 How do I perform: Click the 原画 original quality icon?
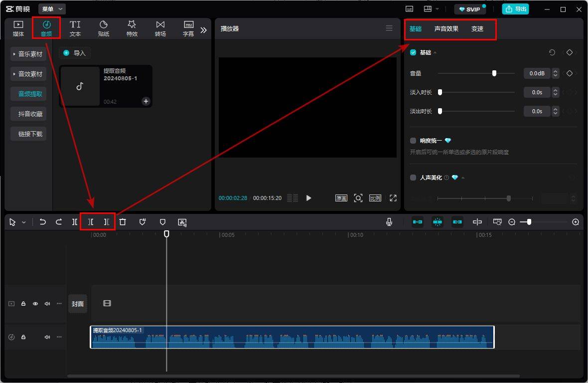click(x=341, y=198)
